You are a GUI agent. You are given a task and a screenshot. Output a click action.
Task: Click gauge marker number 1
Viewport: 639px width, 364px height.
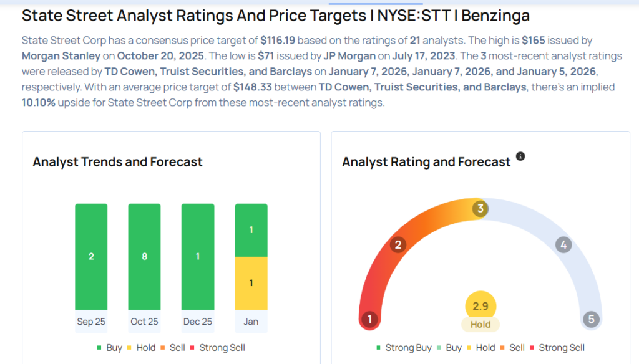click(x=369, y=320)
